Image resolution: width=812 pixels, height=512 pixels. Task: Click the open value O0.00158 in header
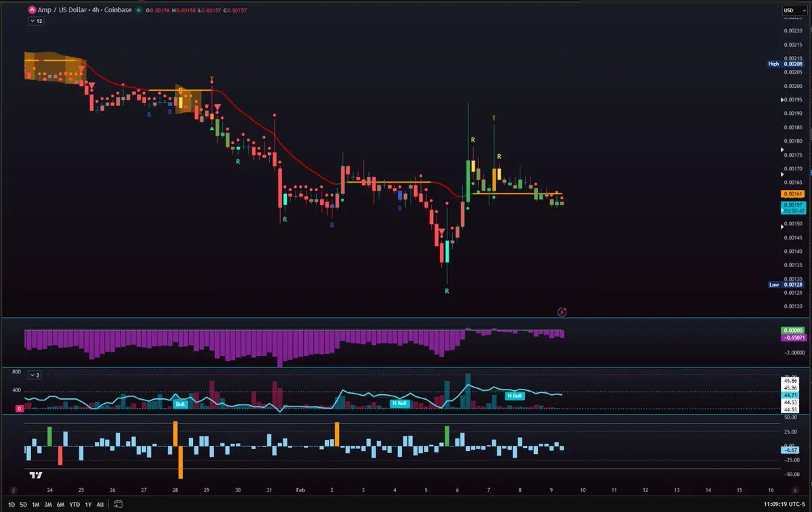pyautogui.click(x=159, y=10)
